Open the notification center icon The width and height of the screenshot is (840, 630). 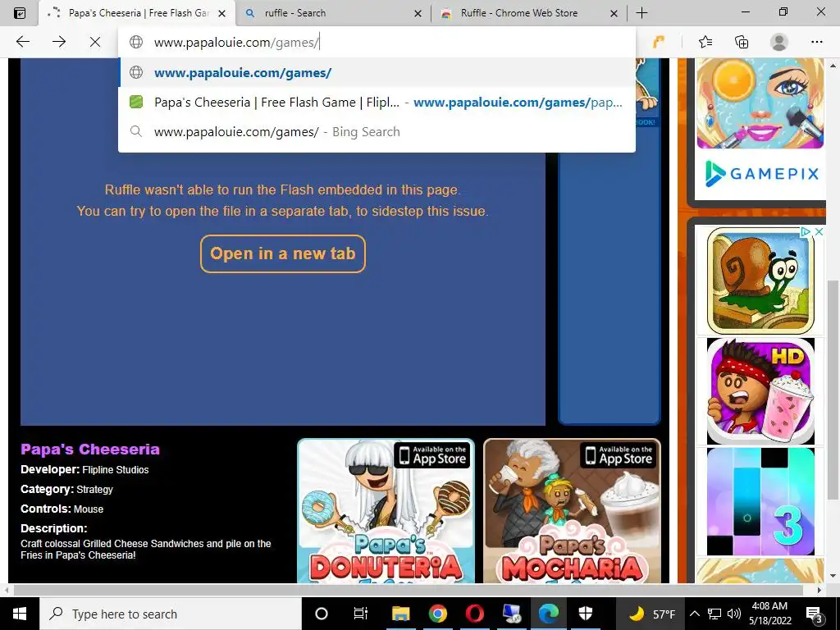point(814,614)
